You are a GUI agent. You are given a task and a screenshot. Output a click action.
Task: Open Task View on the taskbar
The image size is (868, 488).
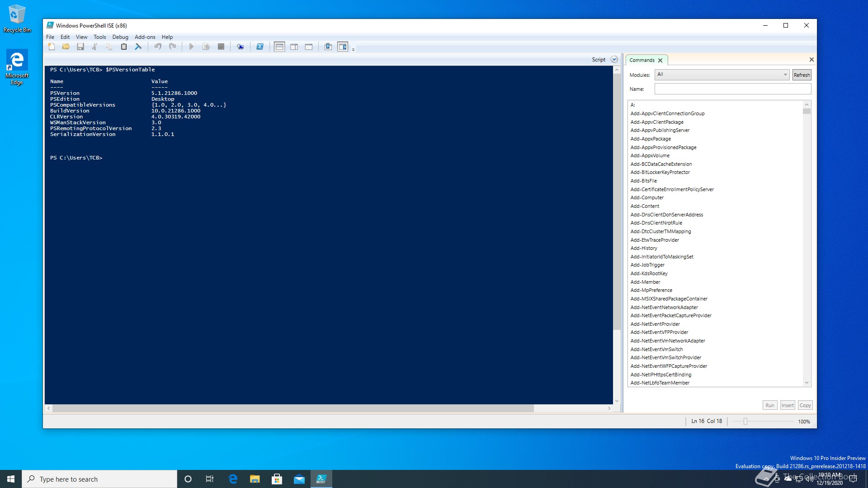pyautogui.click(x=210, y=479)
